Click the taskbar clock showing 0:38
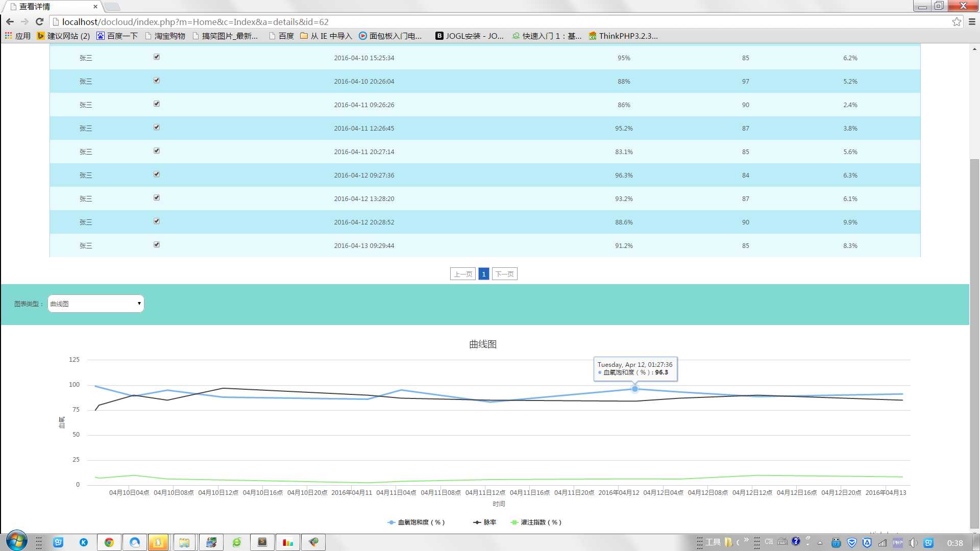The image size is (980, 551). click(x=955, y=543)
